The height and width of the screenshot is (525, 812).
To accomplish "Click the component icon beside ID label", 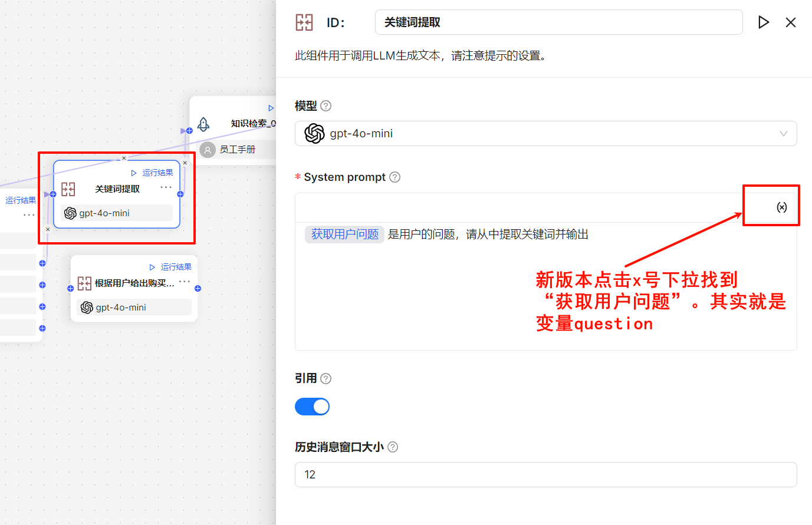I will (x=304, y=22).
